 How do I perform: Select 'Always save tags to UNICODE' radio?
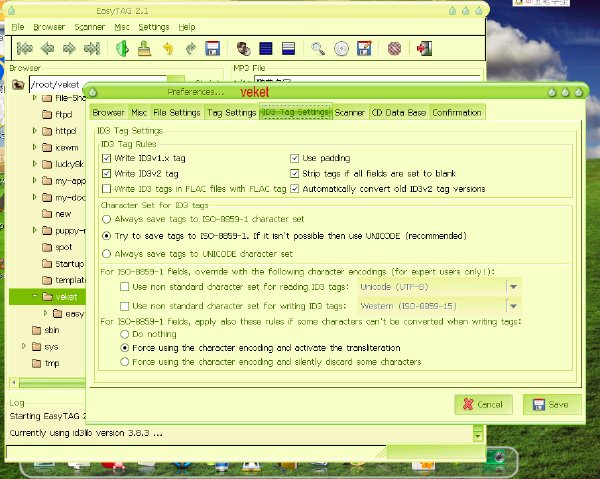[106, 254]
